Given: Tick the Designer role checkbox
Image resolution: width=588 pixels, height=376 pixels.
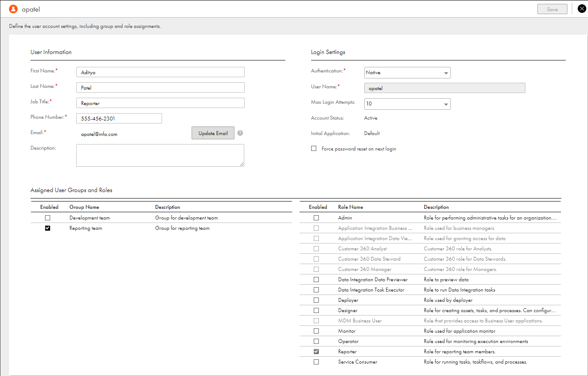Looking at the screenshot, I should coord(316,310).
